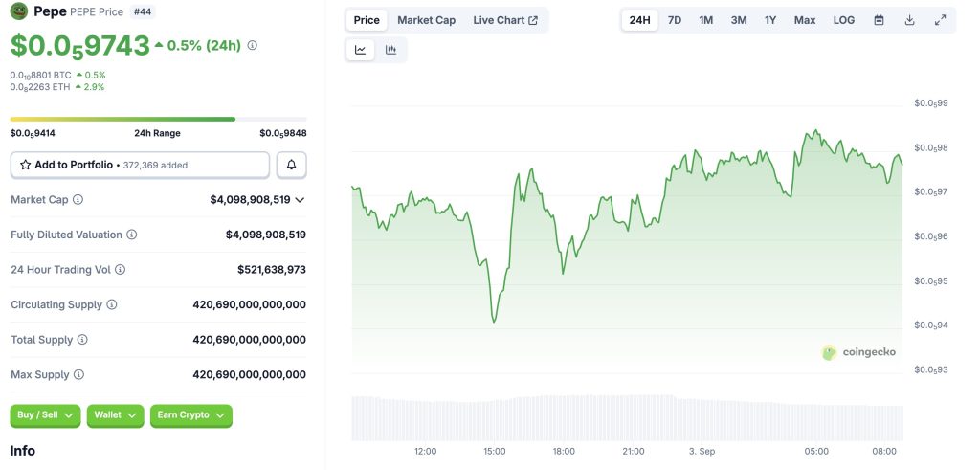Select the 7D time range
The width and height of the screenshot is (980, 470).
pos(675,20)
